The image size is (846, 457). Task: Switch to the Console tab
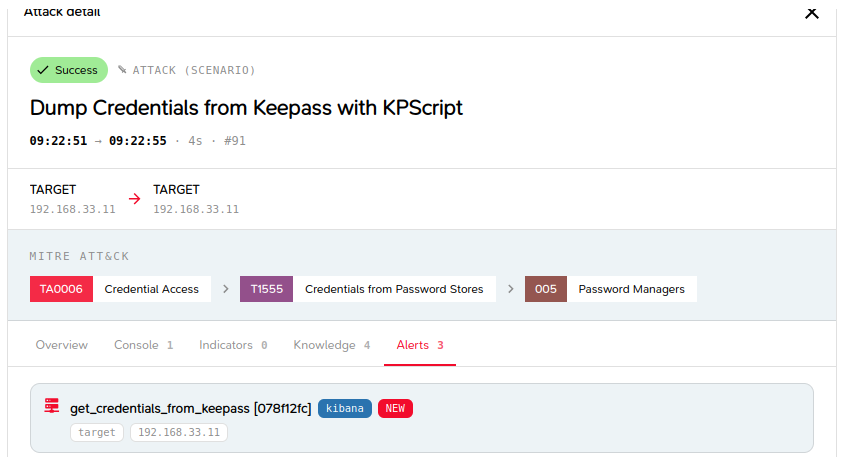(143, 345)
